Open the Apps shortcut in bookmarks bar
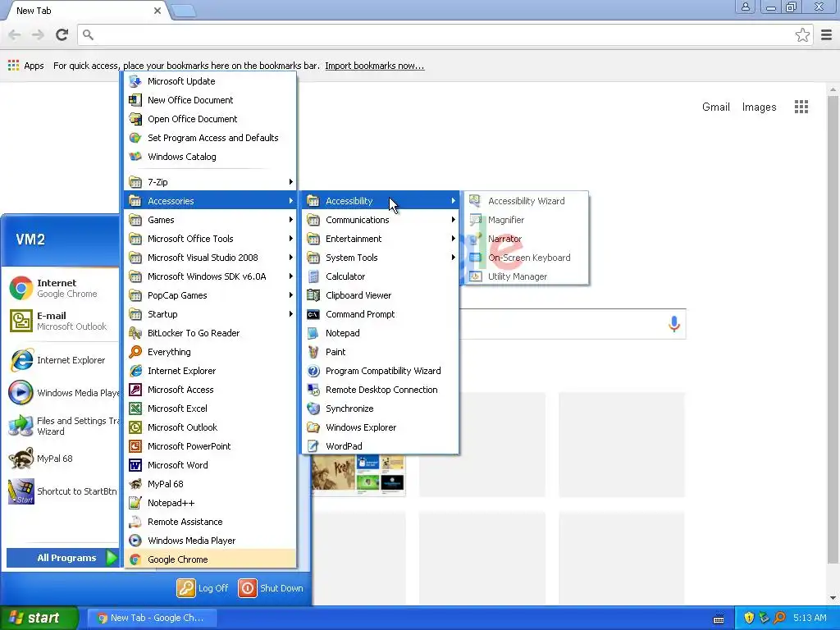840x630 pixels. point(25,66)
